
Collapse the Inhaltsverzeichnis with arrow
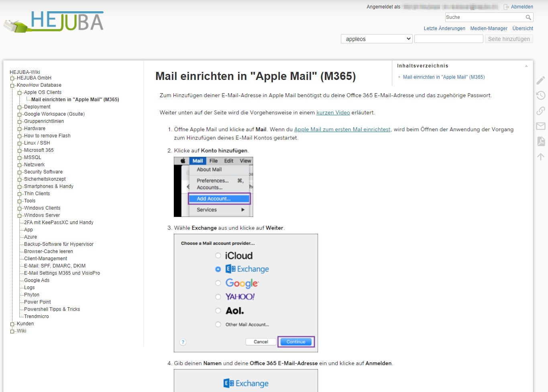pos(526,66)
